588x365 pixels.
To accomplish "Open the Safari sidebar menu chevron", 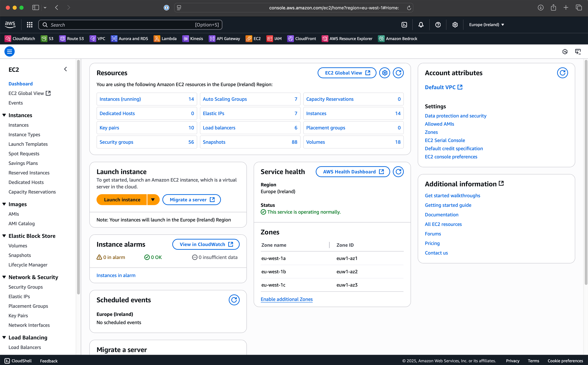I will [45, 8].
